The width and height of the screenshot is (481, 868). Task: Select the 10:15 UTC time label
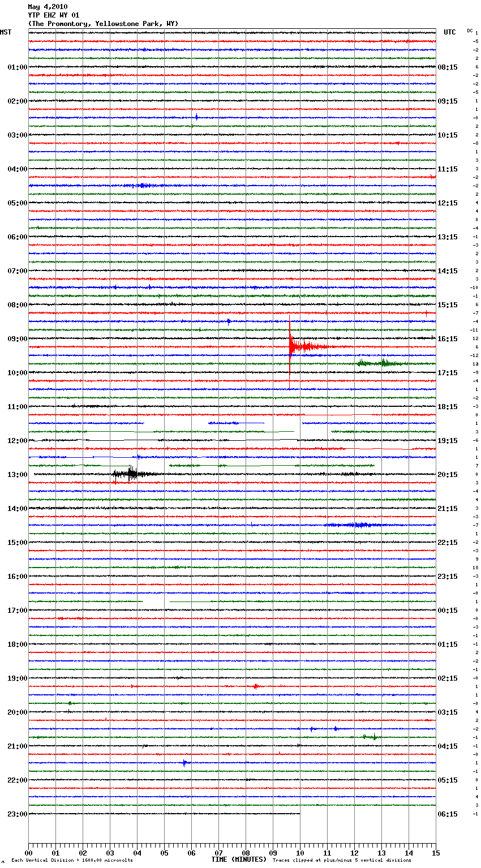point(448,135)
